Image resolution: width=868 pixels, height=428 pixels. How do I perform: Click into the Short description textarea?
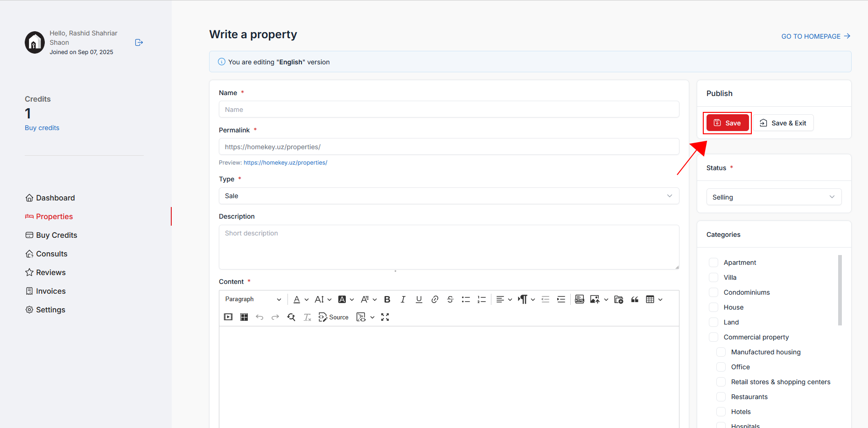coord(449,247)
